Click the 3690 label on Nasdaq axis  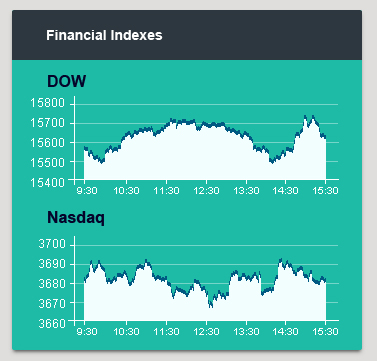click(52, 264)
